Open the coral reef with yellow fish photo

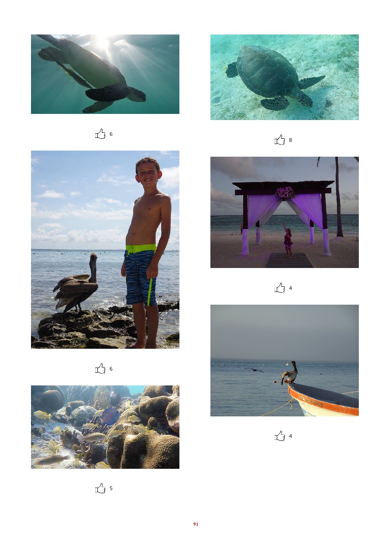(x=105, y=427)
